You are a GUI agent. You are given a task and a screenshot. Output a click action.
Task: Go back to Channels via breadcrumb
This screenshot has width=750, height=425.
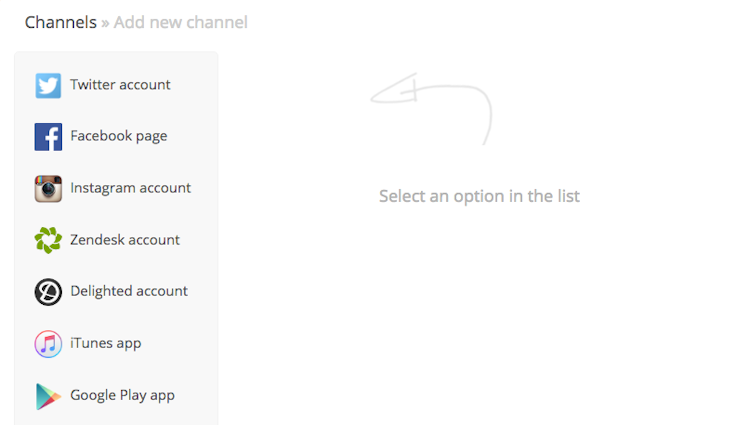(60, 22)
